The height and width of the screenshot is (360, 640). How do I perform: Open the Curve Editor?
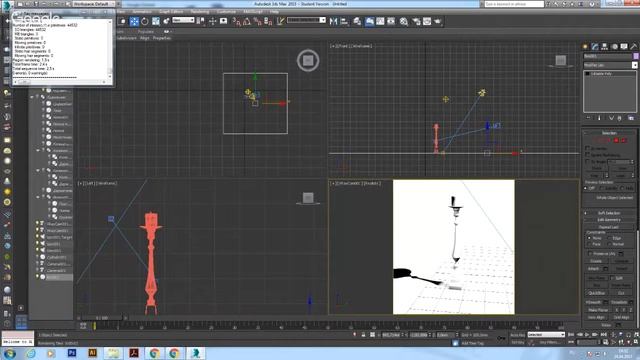(380, 21)
